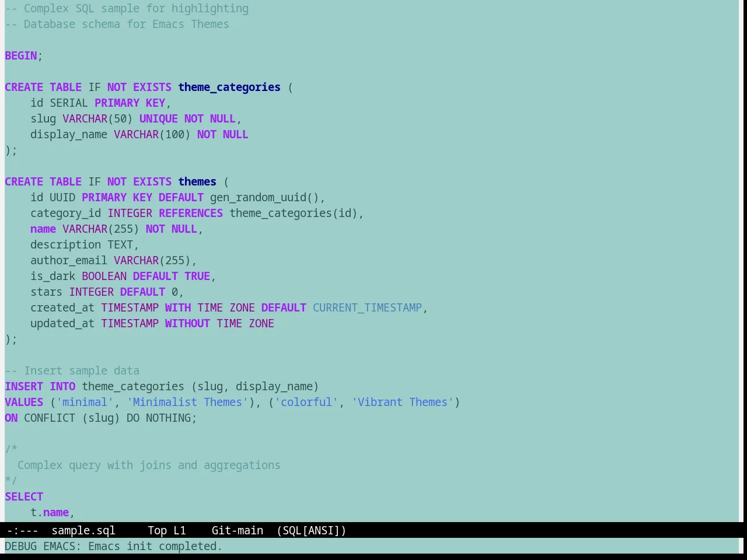
Task: Click gen_random_uuid() in the themes table
Action: [x=264, y=197]
